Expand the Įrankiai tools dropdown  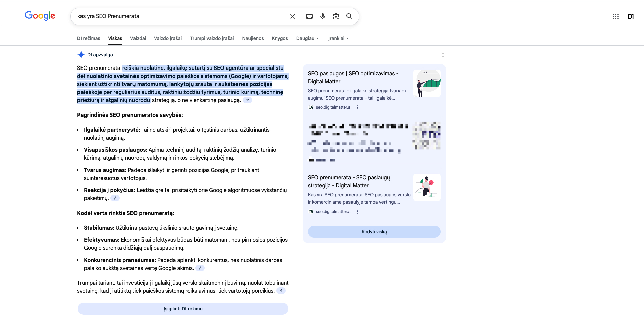[x=338, y=38]
